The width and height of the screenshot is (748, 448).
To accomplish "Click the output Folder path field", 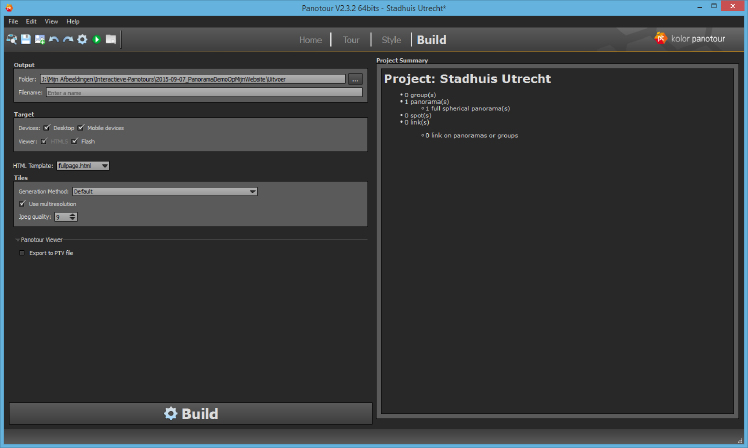I will pos(193,79).
